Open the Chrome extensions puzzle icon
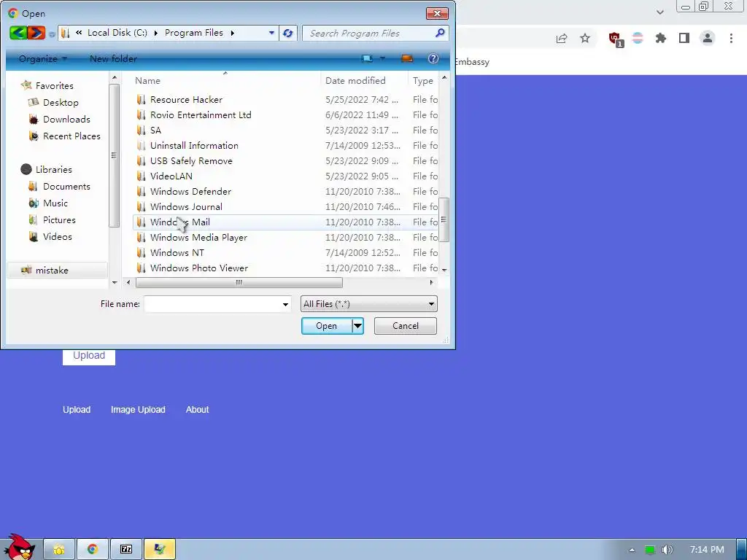The image size is (747, 560). 660,38
